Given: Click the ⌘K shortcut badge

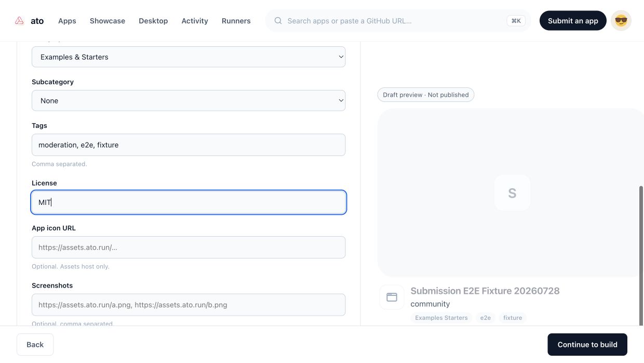Looking at the screenshot, I should pyautogui.click(x=516, y=21).
